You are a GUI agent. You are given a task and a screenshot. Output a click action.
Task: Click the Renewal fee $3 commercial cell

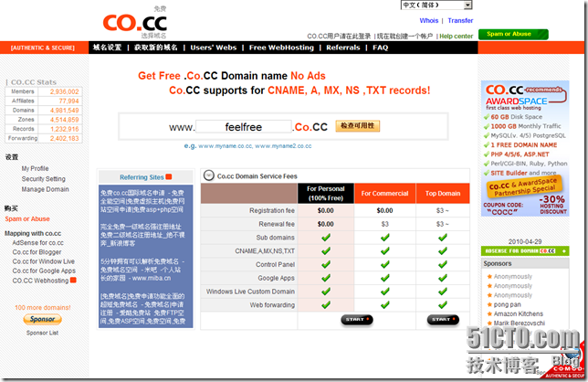click(384, 224)
